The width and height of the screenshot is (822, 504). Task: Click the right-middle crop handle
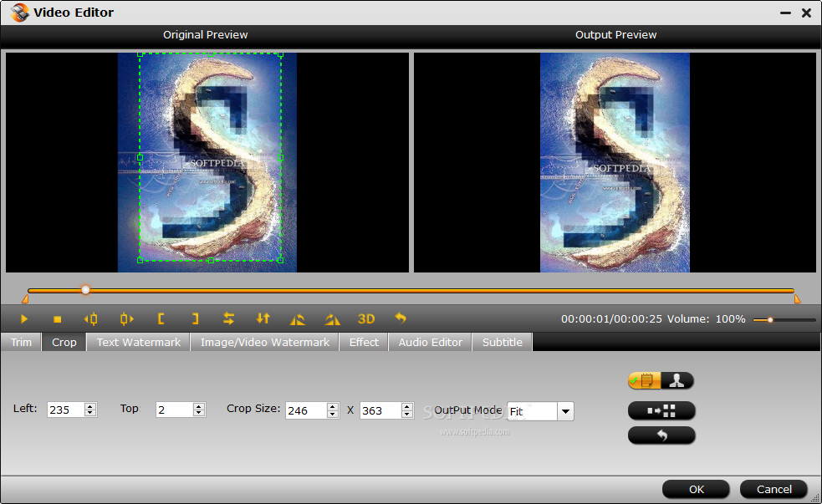pos(280,157)
